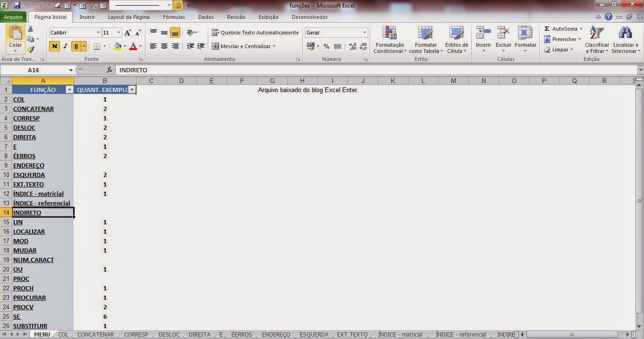Click the Formatar cells icon
Viewport: 644px width, 339px height.
[x=525, y=33]
